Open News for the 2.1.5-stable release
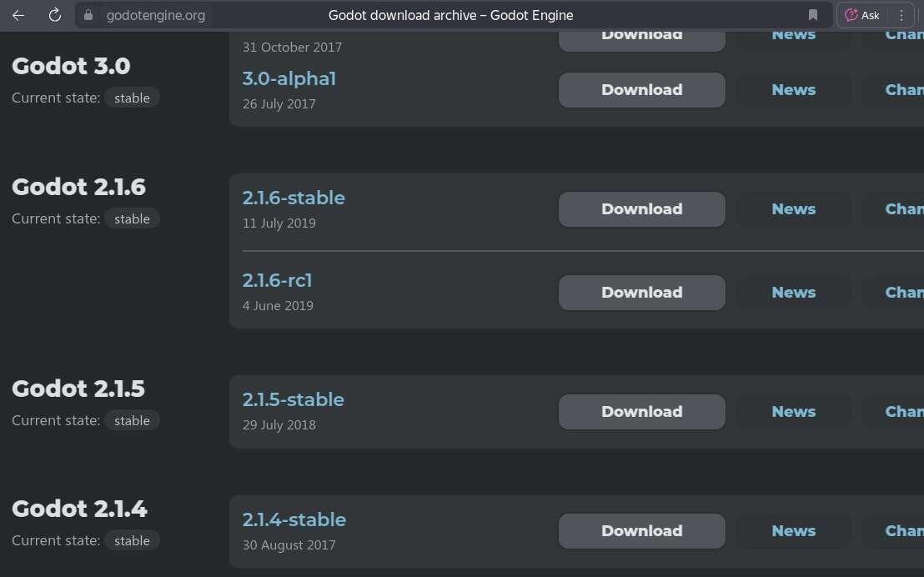The image size is (924, 577). pos(793,411)
